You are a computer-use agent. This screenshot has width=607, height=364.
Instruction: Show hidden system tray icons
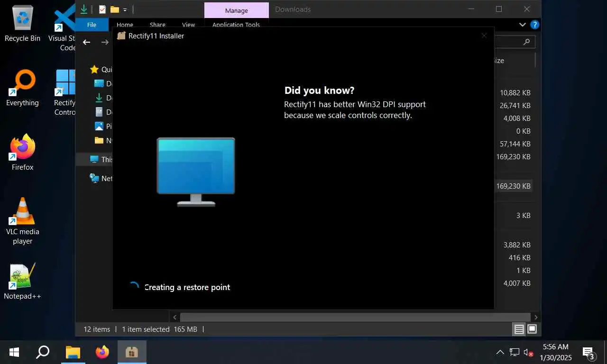[x=500, y=352]
